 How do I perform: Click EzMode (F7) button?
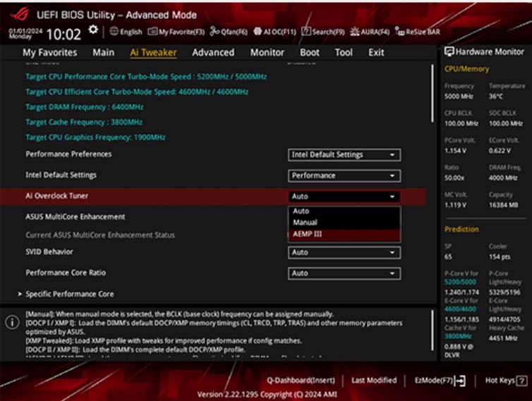point(440,381)
